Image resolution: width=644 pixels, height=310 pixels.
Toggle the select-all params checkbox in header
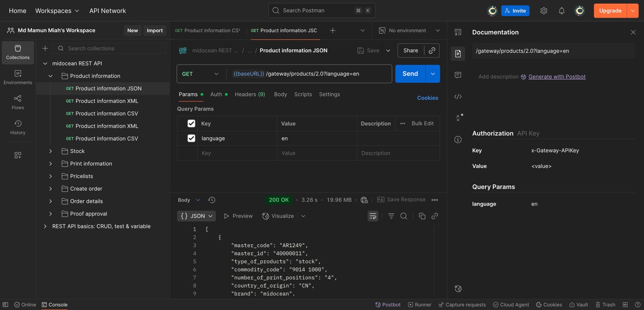(191, 124)
